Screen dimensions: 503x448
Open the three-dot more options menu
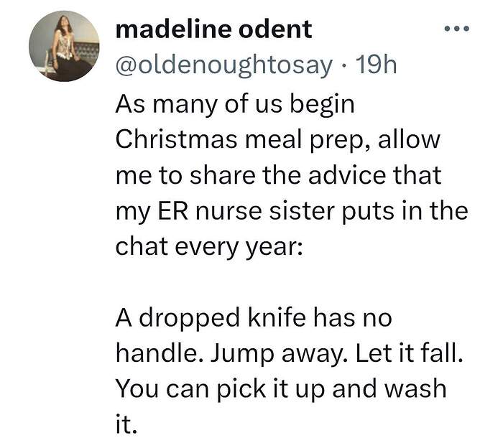click(x=456, y=30)
